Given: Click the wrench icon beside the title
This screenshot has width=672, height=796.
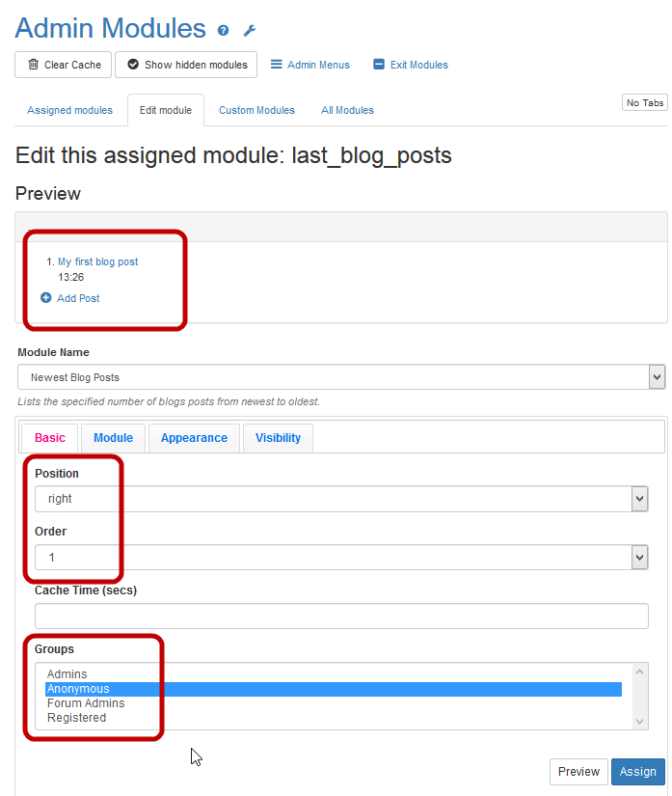Looking at the screenshot, I should coord(250,31).
